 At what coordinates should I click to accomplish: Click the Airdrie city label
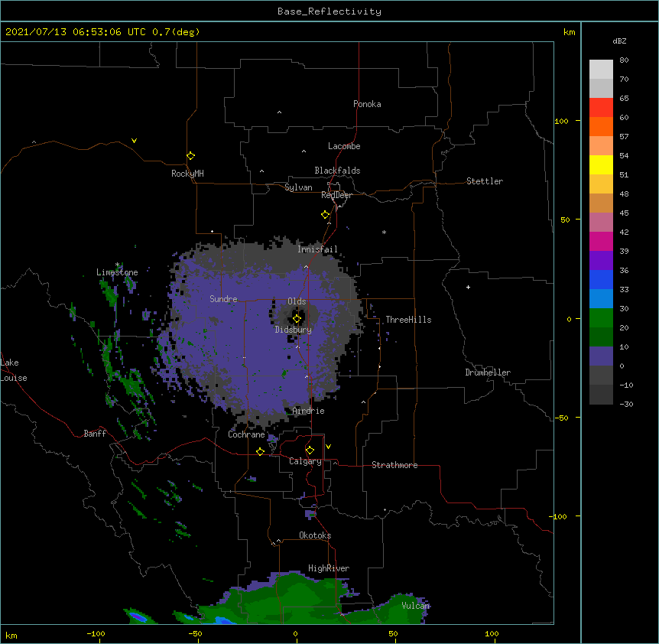(x=309, y=411)
